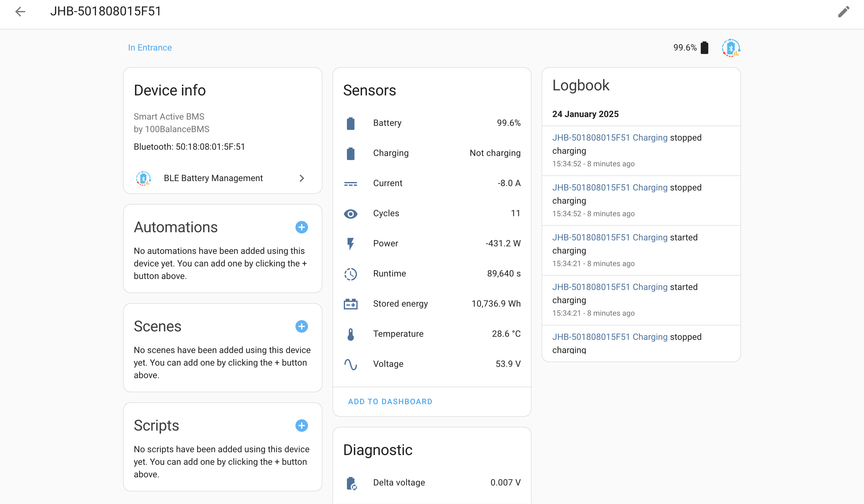Click the Voltage waveform icon
Viewport: 864px width, 504px height.
(350, 364)
